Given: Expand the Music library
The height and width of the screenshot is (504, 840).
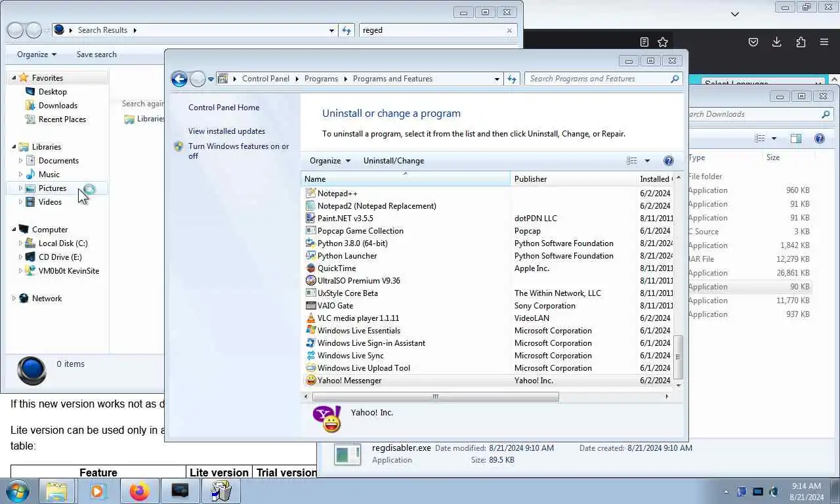Looking at the screenshot, I should [x=20, y=175].
